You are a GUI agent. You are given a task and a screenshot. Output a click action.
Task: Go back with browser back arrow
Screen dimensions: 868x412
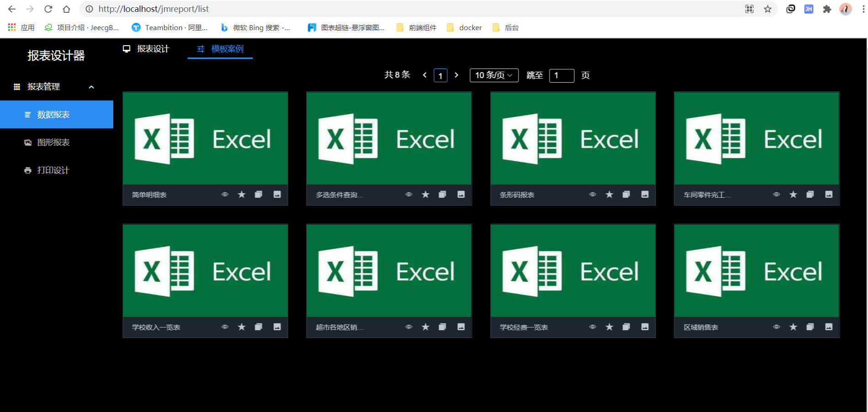[x=12, y=9]
